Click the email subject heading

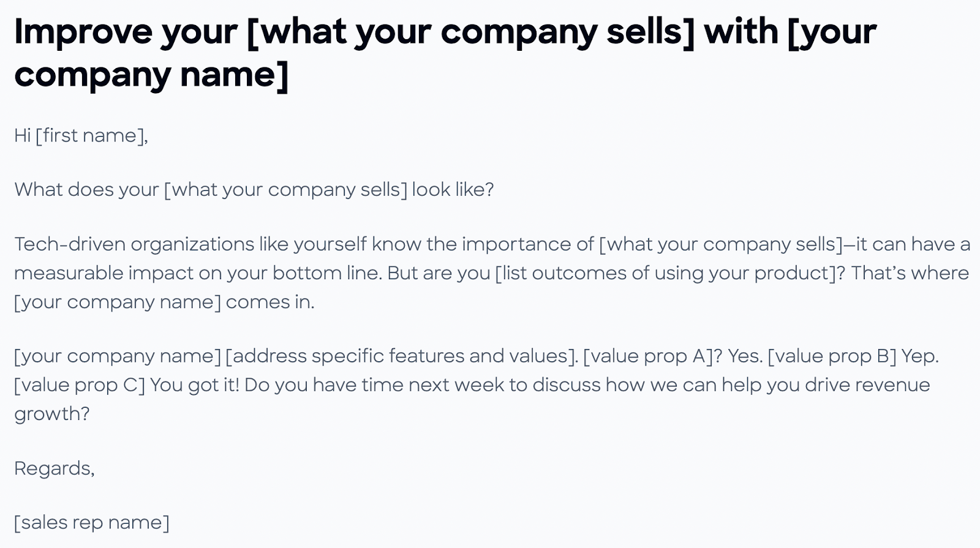click(445, 53)
